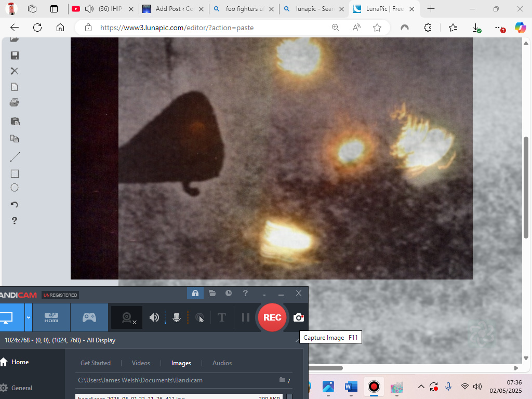This screenshot has height=399, width=532.
Task: Click the LunaPic save (floppy disk) icon
Action: [x=15, y=56]
